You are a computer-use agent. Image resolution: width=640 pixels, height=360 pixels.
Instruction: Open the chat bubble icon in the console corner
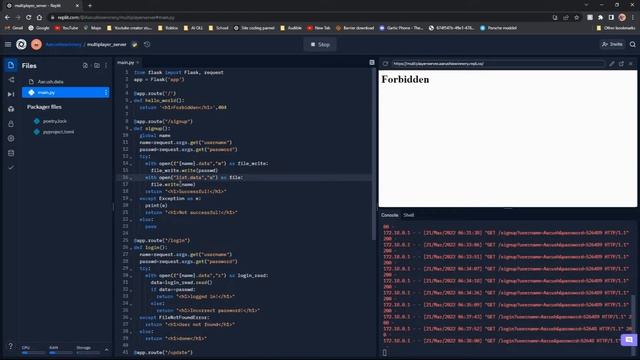[x=629, y=340]
